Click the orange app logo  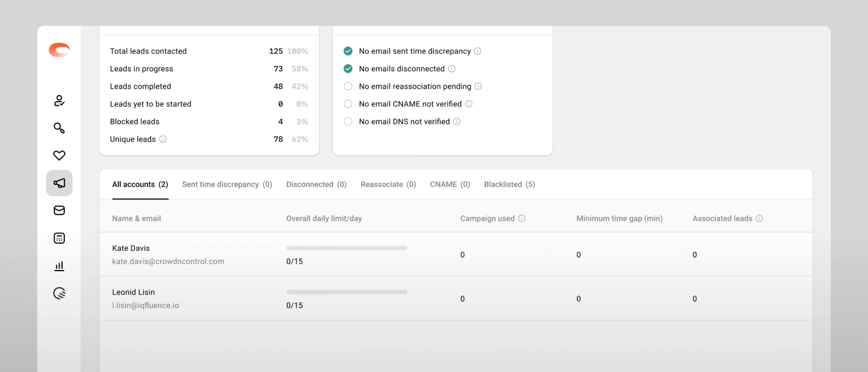(59, 50)
